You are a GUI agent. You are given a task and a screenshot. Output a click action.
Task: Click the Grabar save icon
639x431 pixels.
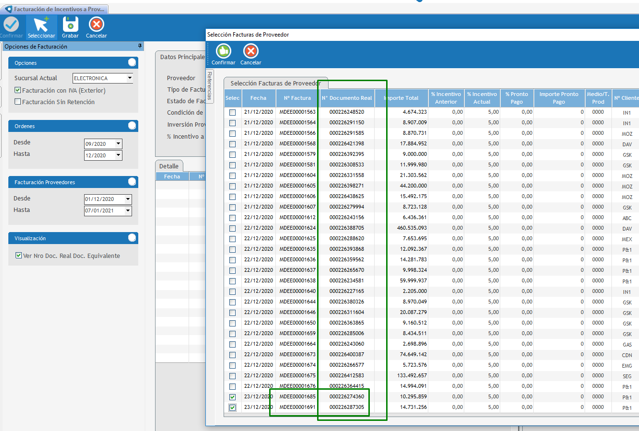[x=70, y=25]
